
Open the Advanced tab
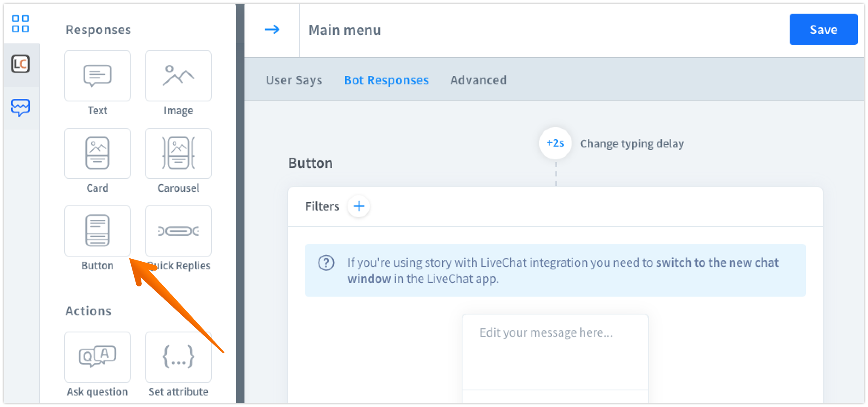tap(478, 80)
